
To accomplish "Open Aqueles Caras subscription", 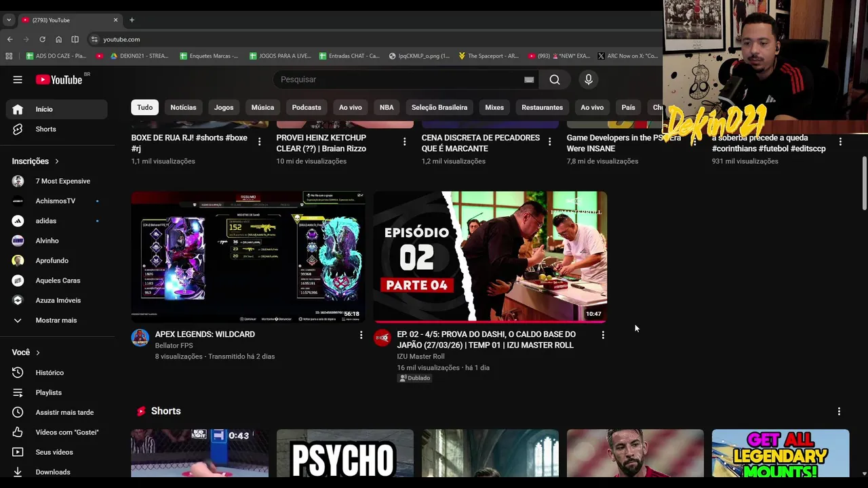I will tap(57, 281).
